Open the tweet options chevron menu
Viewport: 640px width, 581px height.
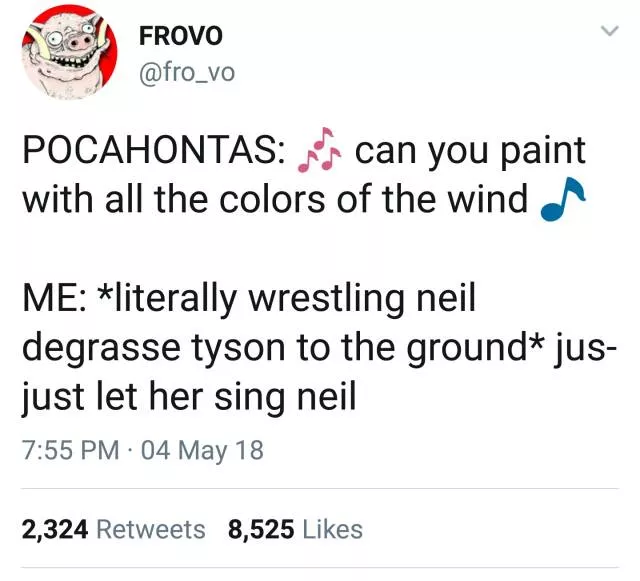(x=610, y=31)
